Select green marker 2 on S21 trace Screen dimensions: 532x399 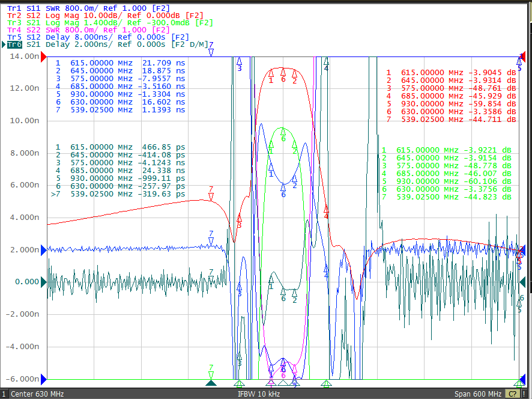(x=294, y=144)
